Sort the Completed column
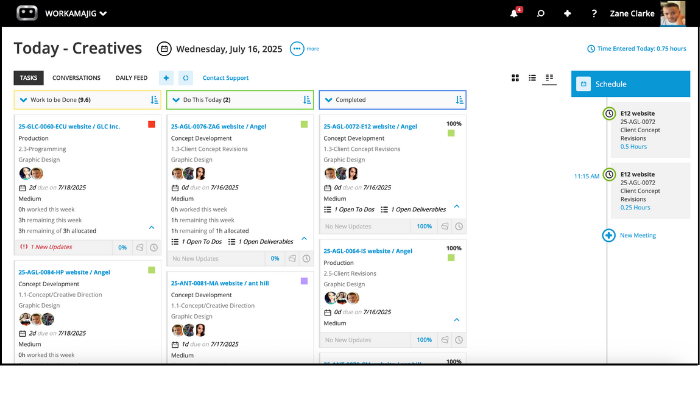This screenshot has height=405, width=700. click(x=459, y=100)
